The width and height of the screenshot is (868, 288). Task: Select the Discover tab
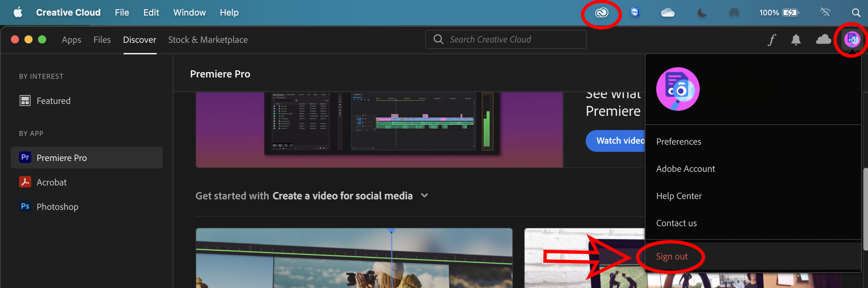pyautogui.click(x=139, y=40)
